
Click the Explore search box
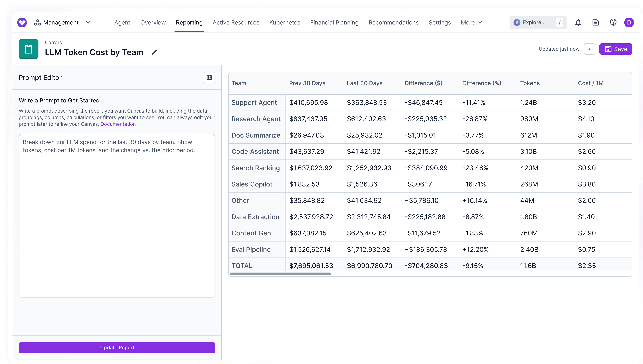click(538, 22)
